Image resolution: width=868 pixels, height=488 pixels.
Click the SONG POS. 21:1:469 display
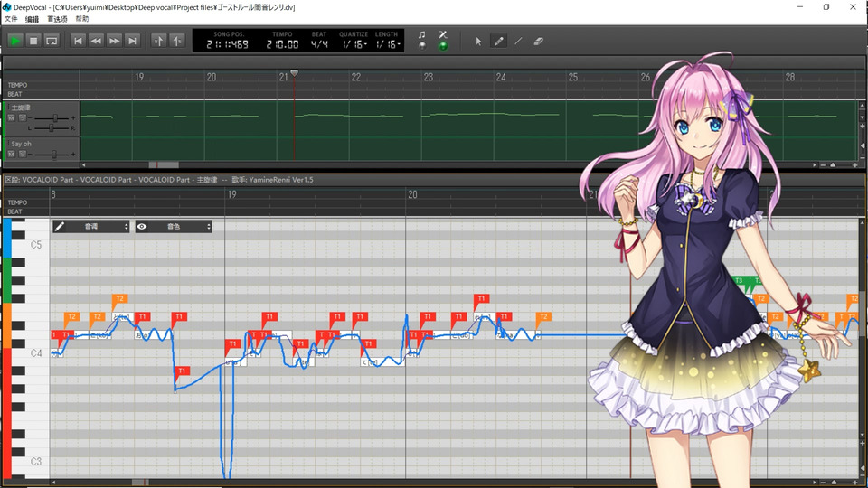pos(228,44)
